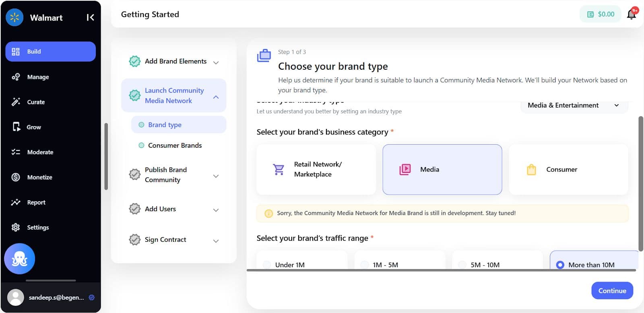The width and height of the screenshot is (644, 313).
Task: Select the Under 1M traffic range
Action: (302, 260)
